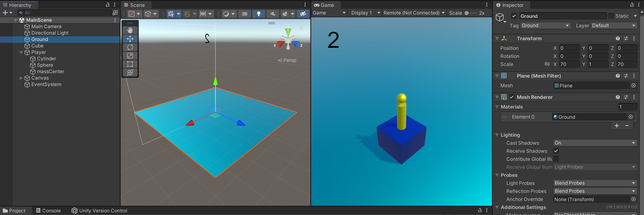644x215 pixels.
Task: Open the Cast Shadows dropdown
Action: click(595, 143)
